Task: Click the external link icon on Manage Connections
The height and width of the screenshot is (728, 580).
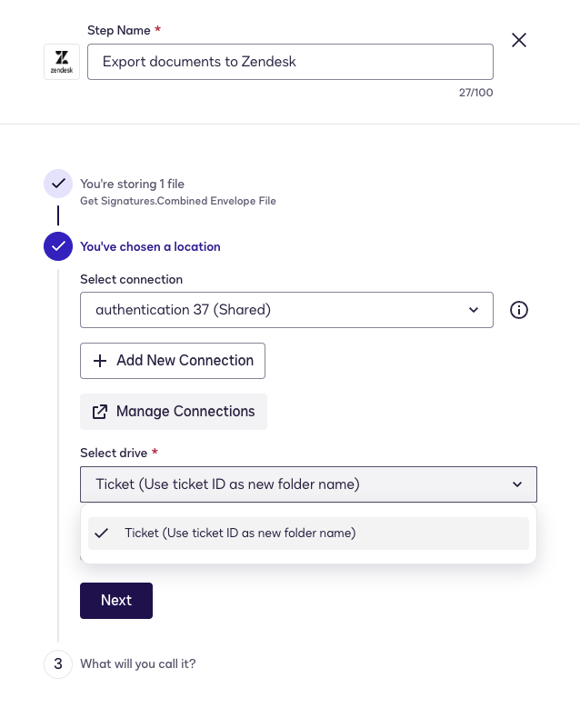Action: 100,412
